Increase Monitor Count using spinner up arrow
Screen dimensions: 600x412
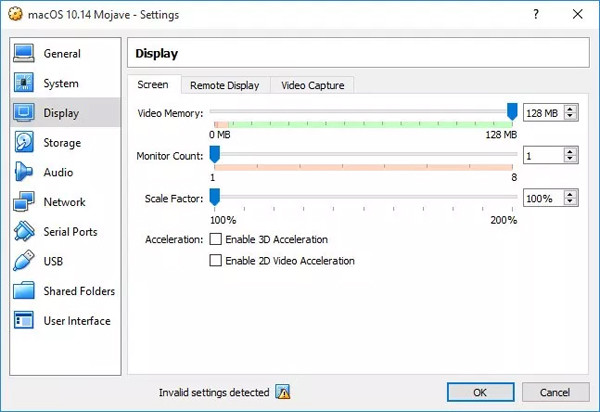click(x=571, y=152)
